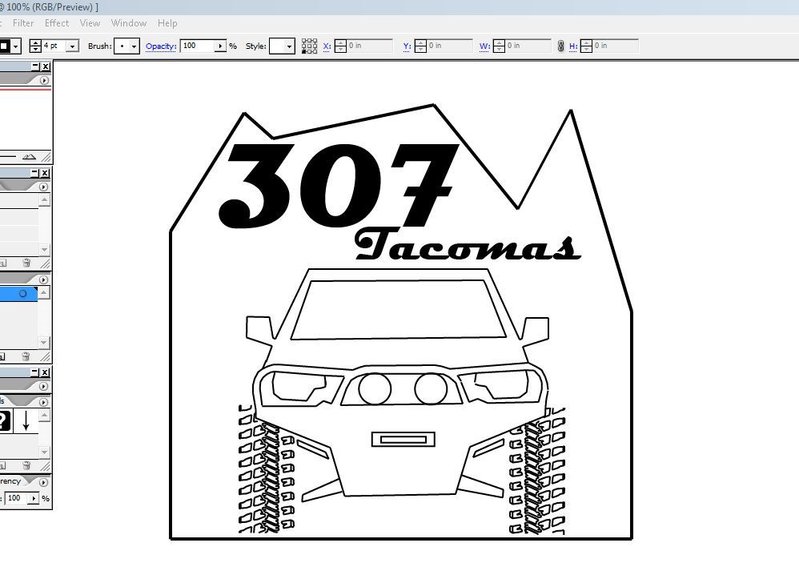Viewport: 799px width, 571px height.
Task: Click the truck windshield shape on artboard
Action: [398, 310]
